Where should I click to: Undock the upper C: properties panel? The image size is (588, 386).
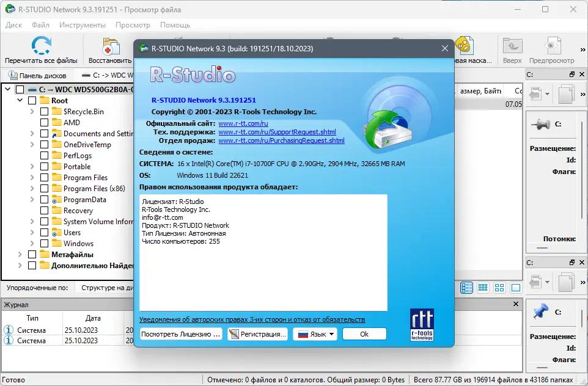(x=572, y=74)
